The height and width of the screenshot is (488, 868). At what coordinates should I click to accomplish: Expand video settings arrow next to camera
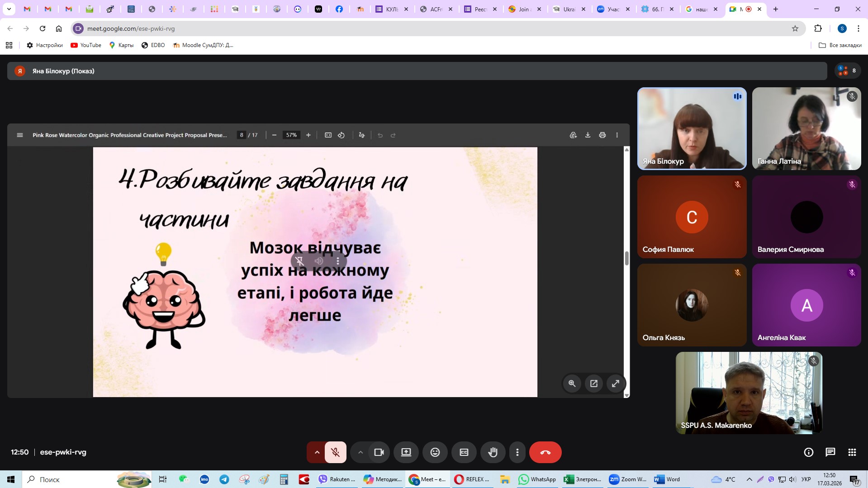360,452
